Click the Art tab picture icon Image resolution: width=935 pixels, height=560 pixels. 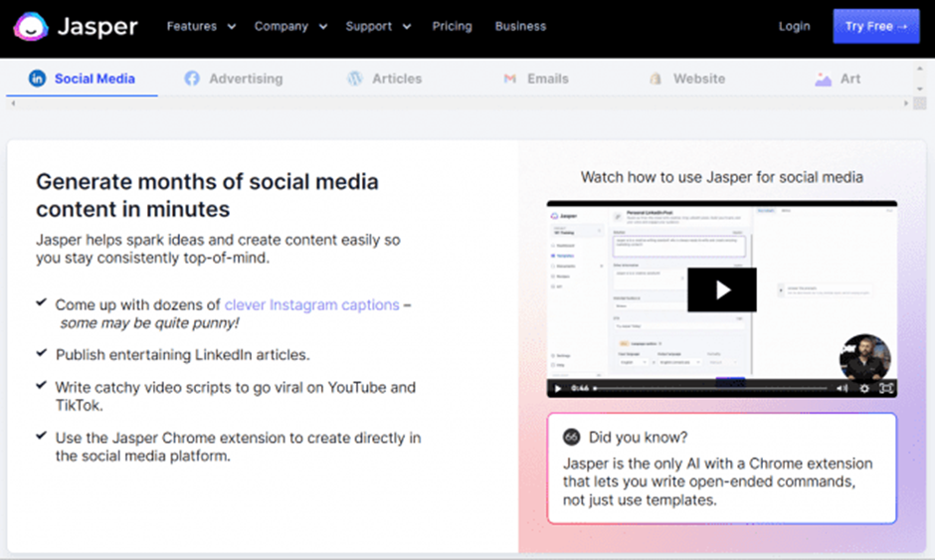823,79
